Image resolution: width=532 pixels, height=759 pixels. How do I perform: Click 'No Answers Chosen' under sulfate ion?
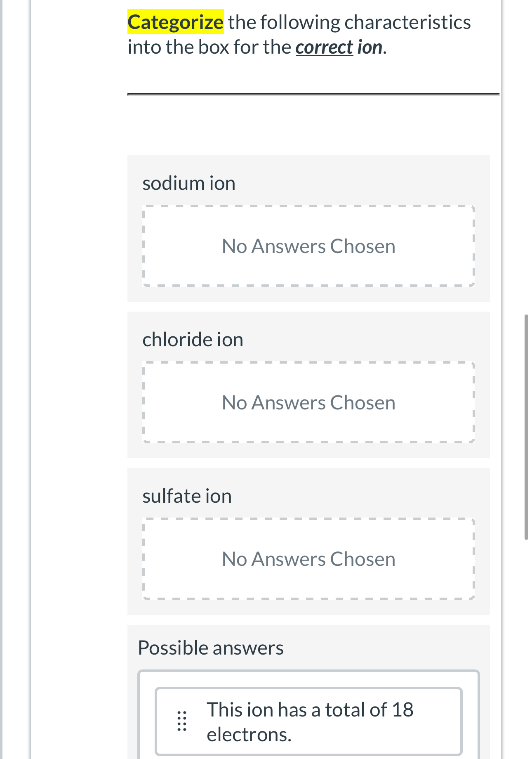pos(308,558)
